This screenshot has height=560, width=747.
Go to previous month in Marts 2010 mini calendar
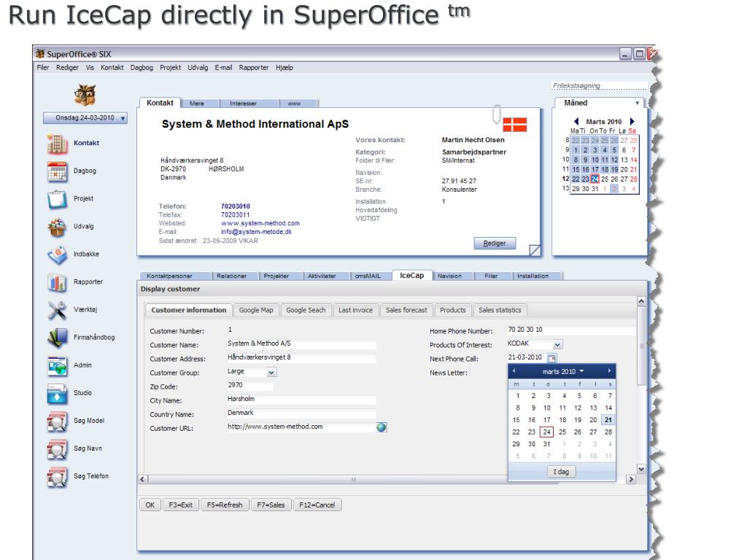click(x=576, y=122)
